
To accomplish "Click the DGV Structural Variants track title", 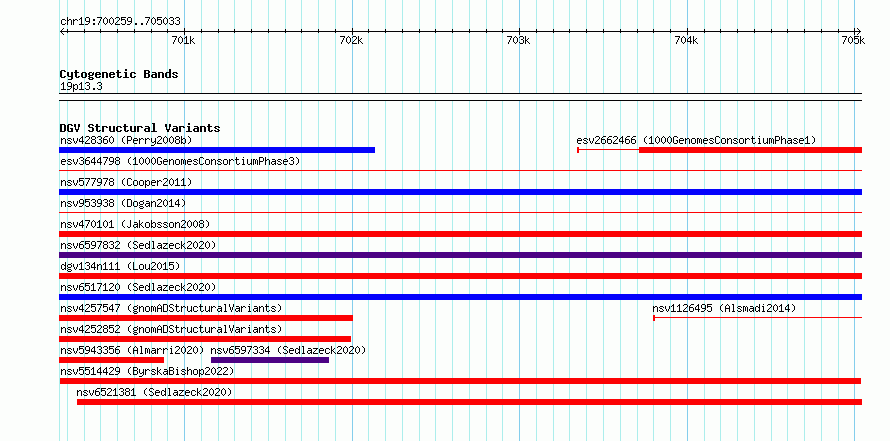I will [x=140, y=128].
